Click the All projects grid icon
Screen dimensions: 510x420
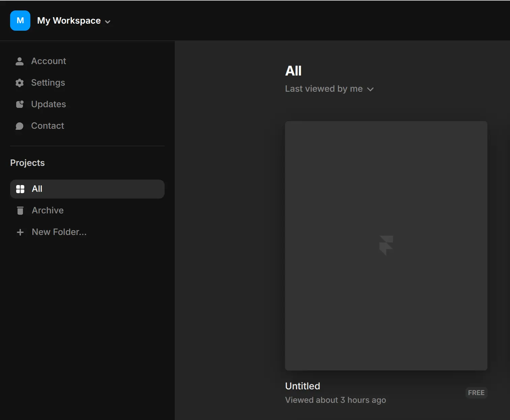click(20, 189)
